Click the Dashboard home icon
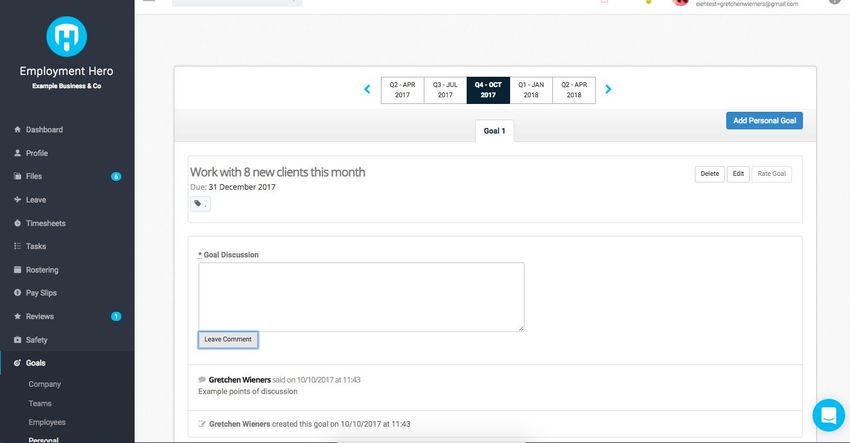This screenshot has width=850, height=443. click(x=17, y=130)
